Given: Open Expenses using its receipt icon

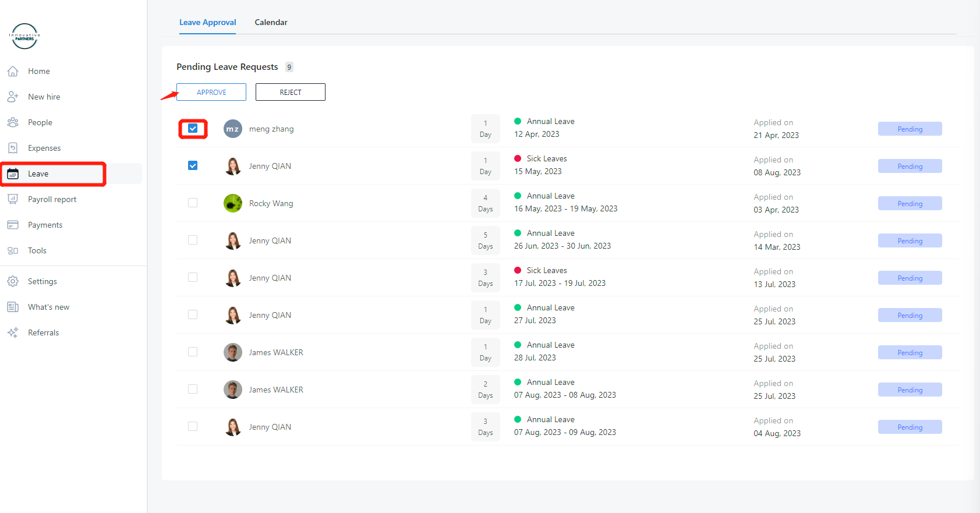Looking at the screenshot, I should 13,148.
